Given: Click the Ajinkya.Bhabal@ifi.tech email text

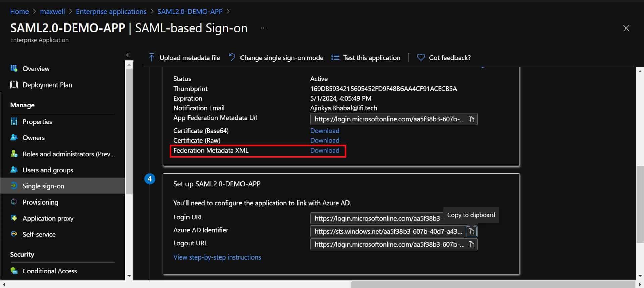Looking at the screenshot, I should [x=343, y=108].
